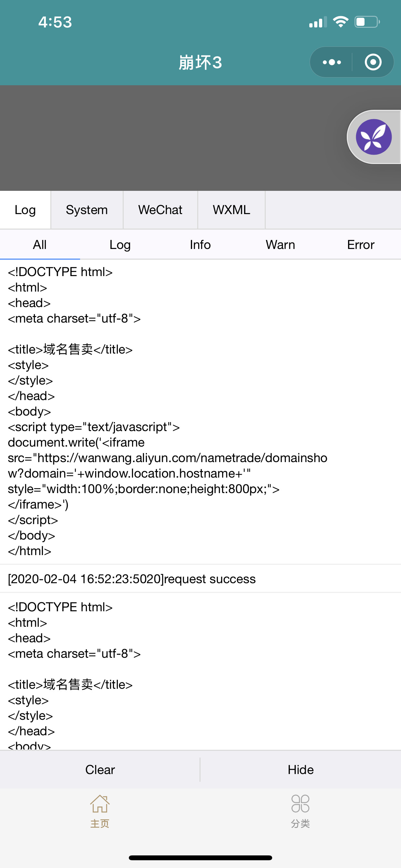Tap the 崩坏3 page title
Screen dimensions: 401x868
200,63
